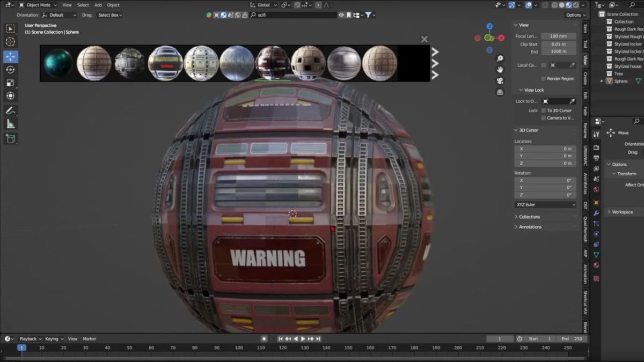The height and width of the screenshot is (362, 644).
Task: Switch to the Item sidebar tab
Action: pyautogui.click(x=585, y=28)
